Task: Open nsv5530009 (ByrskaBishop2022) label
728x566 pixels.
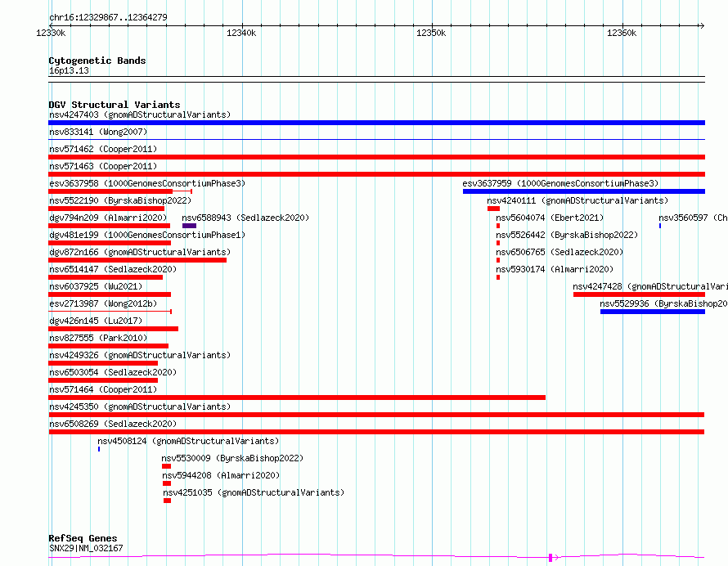Action: click(232, 458)
